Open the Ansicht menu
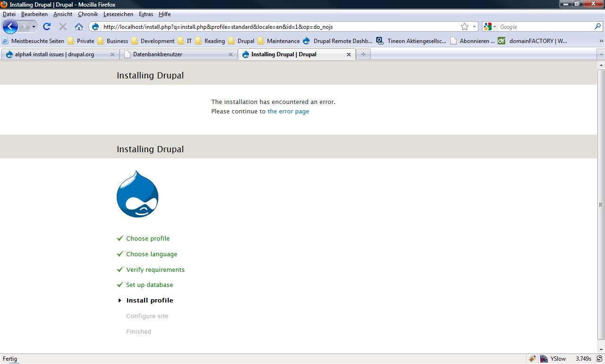This screenshot has width=605, height=364. pyautogui.click(x=62, y=14)
